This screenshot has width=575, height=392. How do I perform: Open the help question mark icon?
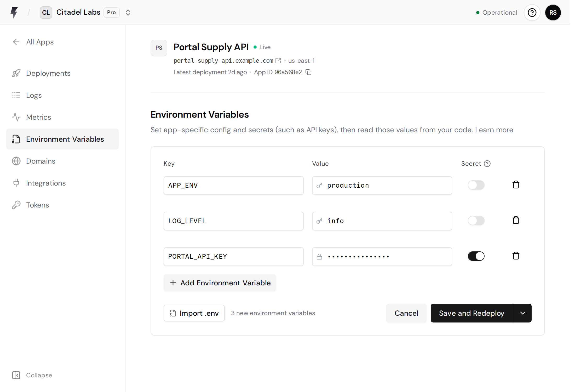(532, 13)
